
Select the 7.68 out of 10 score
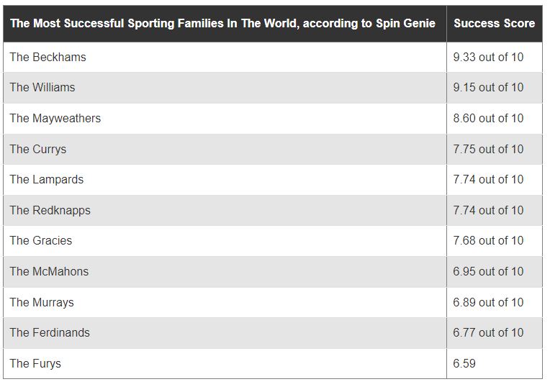488,241
